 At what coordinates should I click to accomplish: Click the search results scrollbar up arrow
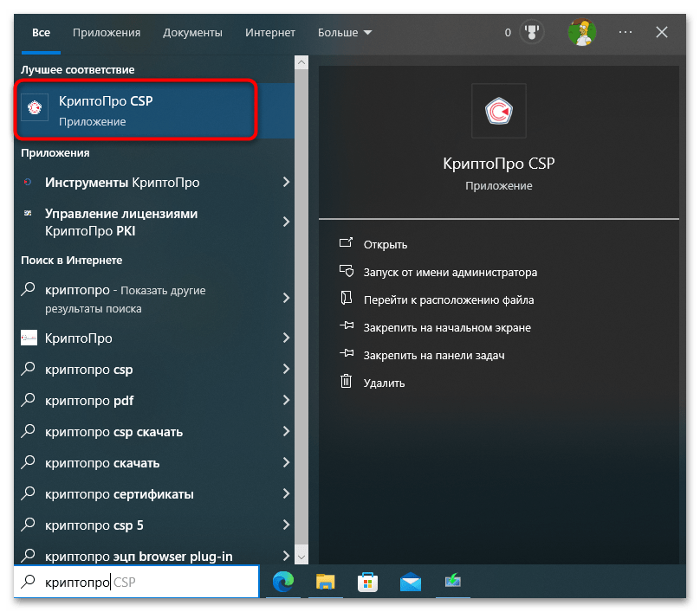[301, 62]
